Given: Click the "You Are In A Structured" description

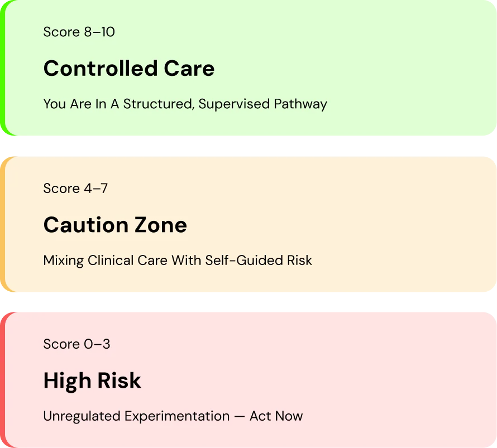Looking at the screenshot, I should coord(119,104).
